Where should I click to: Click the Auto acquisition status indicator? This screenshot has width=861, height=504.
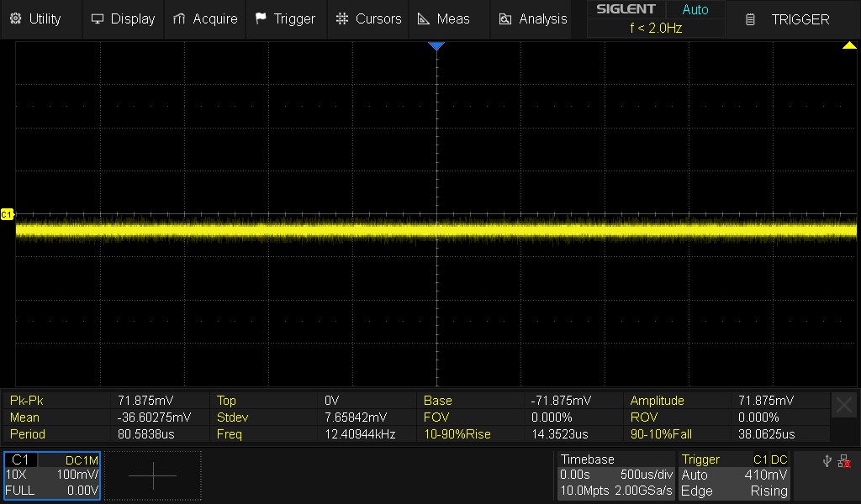coord(695,9)
